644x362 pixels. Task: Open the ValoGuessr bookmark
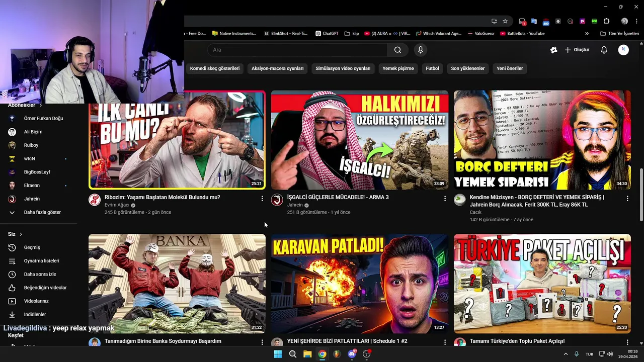tap(481, 34)
